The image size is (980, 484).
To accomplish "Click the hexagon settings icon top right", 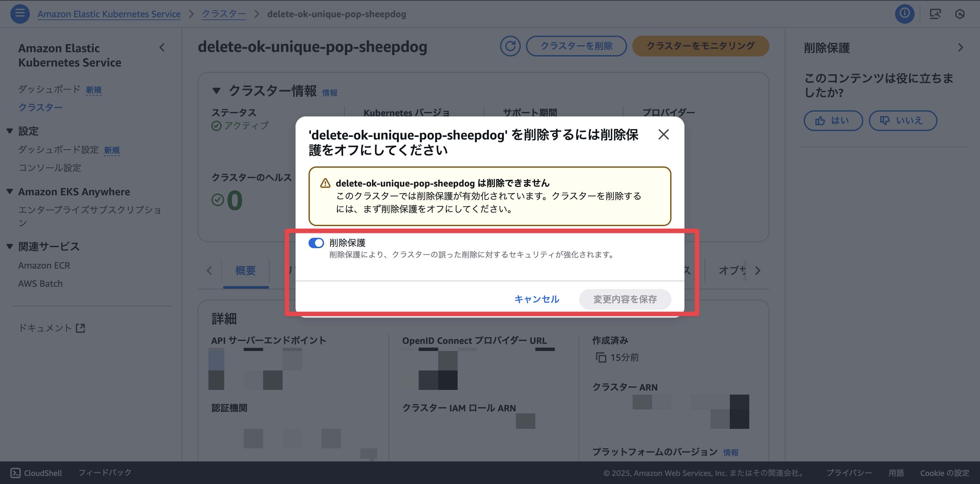I will 960,14.
